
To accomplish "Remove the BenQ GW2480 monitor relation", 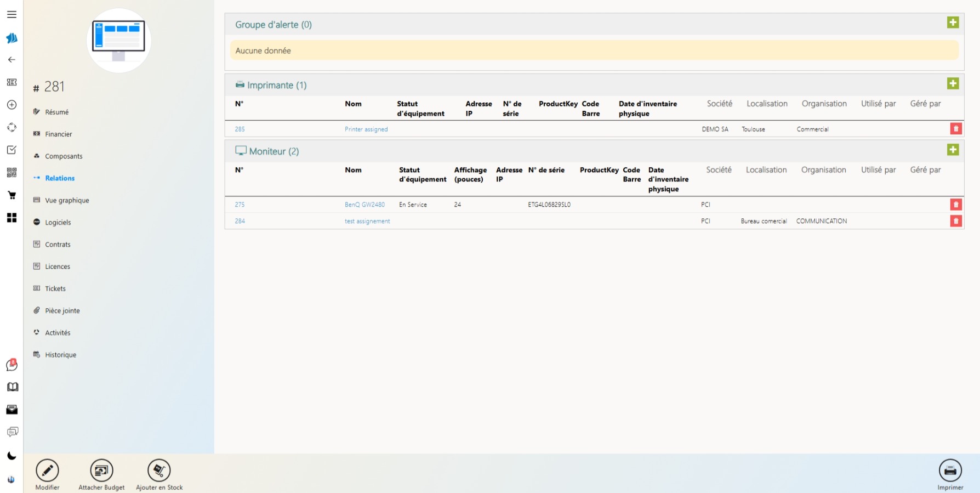I will click(x=955, y=205).
